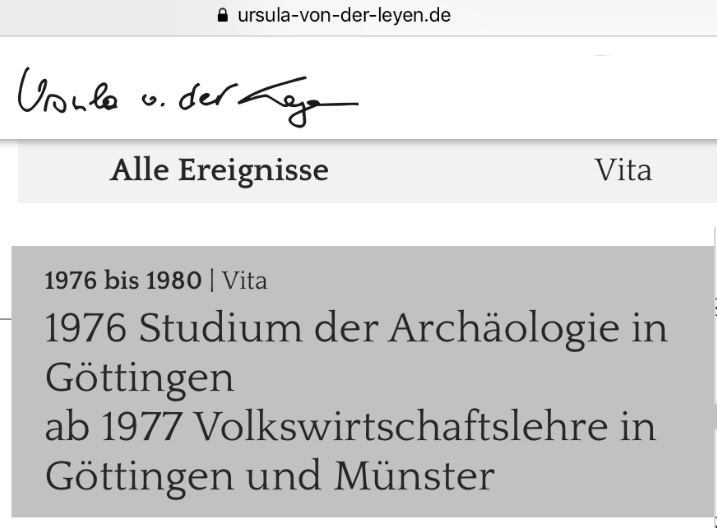This screenshot has width=717, height=528.
Task: Click the padlock icon in the address bar
Action: click(x=222, y=16)
